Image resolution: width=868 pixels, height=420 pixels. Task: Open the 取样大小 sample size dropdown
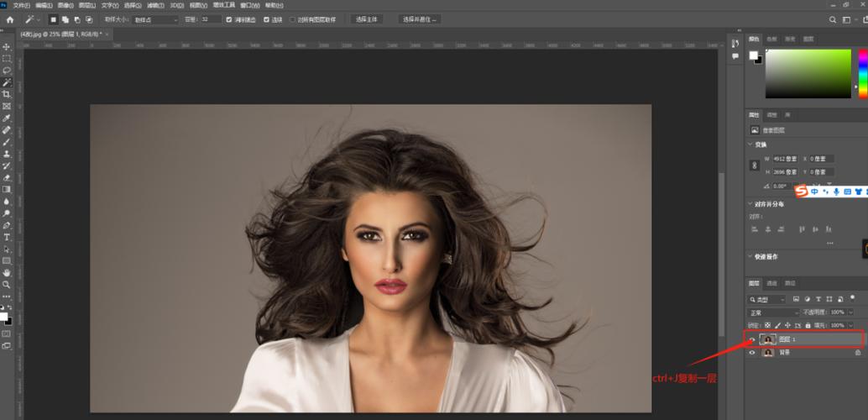point(156,19)
